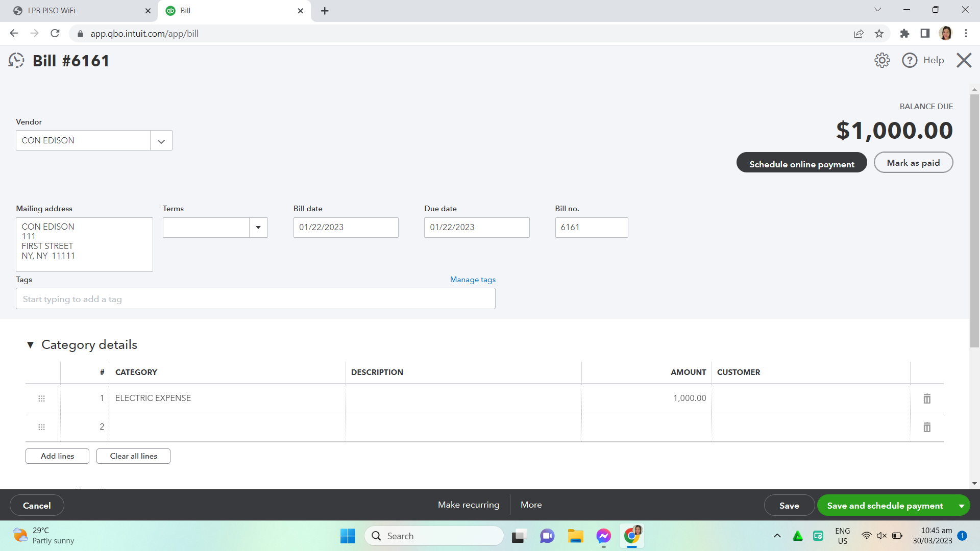Grab drag handle of line 1
Image resolution: width=980 pixels, height=551 pixels.
point(42,398)
